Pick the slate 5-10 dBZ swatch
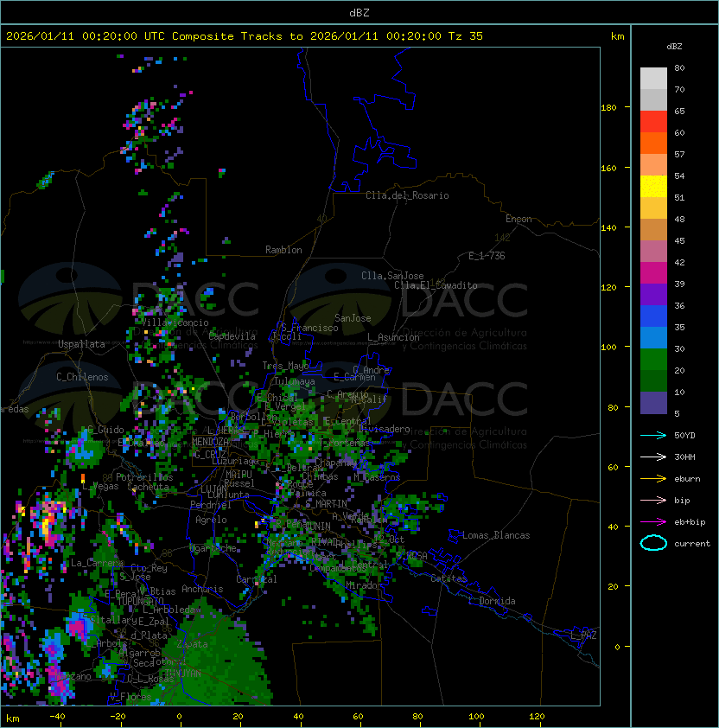Viewport: 719px width, 728px height. coord(653,403)
